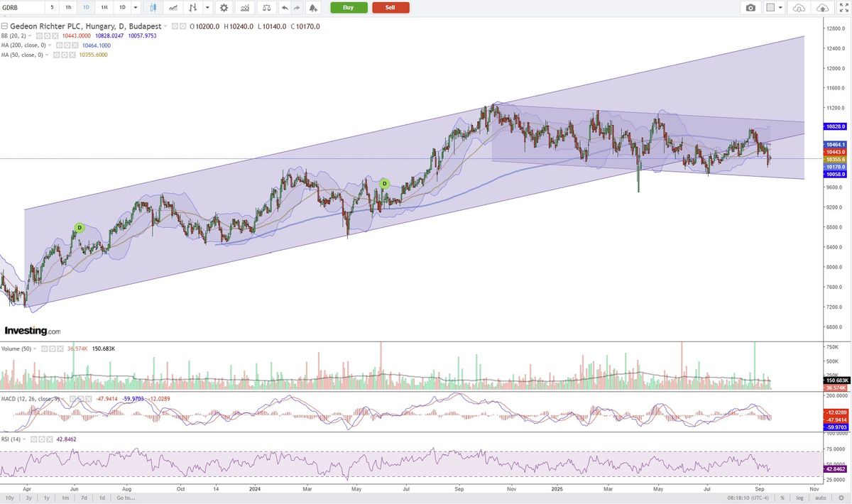
Task: Expand Gedeon Richter symbol legend dropdown arrow
Action: coord(167,27)
